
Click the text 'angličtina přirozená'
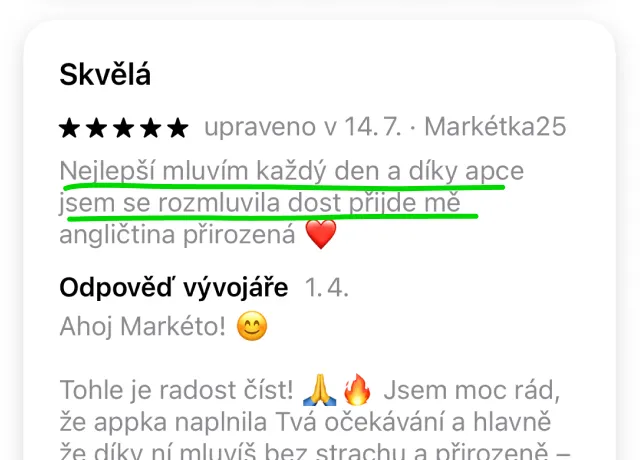178,235
